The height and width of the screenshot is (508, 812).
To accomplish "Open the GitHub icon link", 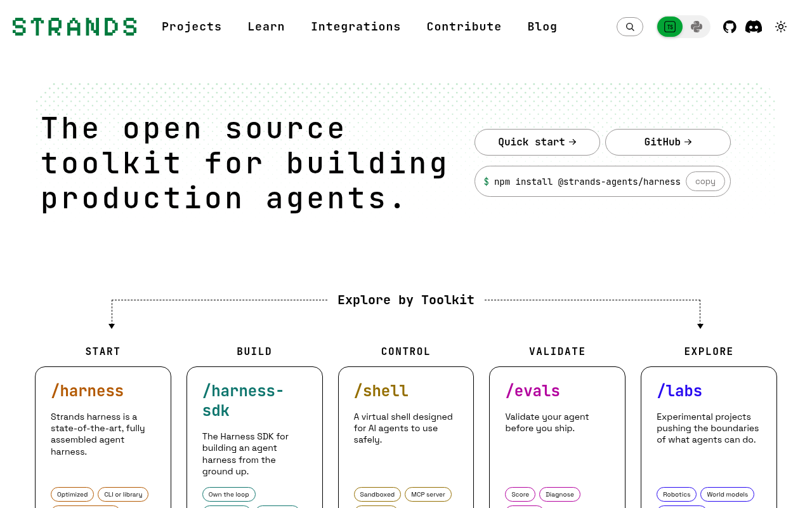I will tap(730, 27).
